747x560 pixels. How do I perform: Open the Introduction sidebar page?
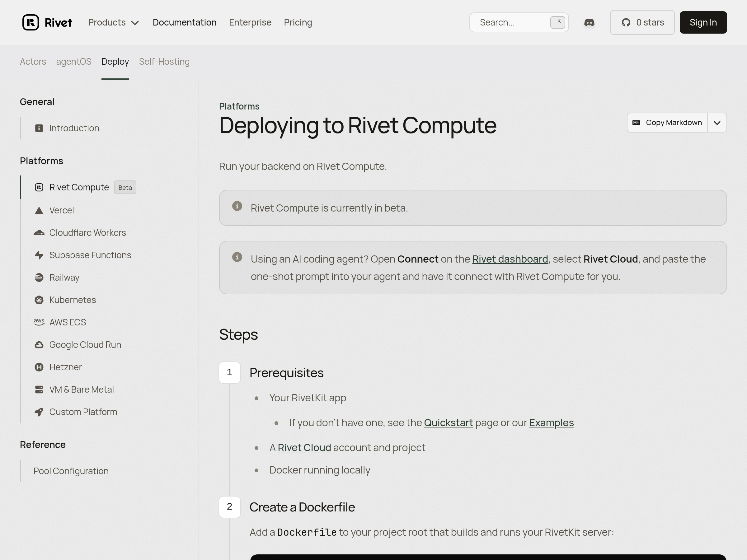click(x=74, y=128)
